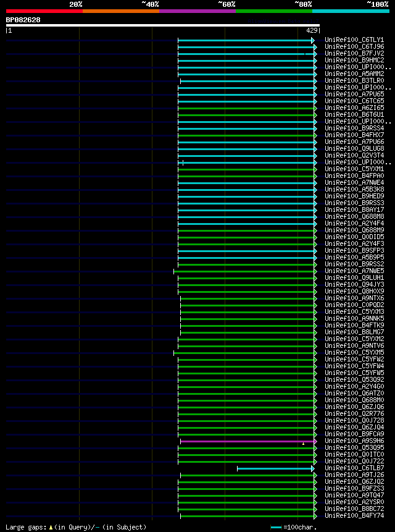The width and height of the screenshot is (395, 532).
Task: Click the cyan 100char scale bar sample
Action: point(276,527)
